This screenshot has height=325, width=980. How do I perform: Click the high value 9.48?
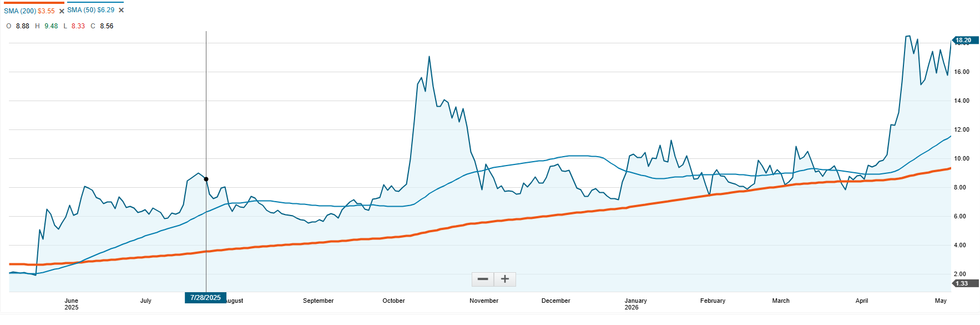51,26
